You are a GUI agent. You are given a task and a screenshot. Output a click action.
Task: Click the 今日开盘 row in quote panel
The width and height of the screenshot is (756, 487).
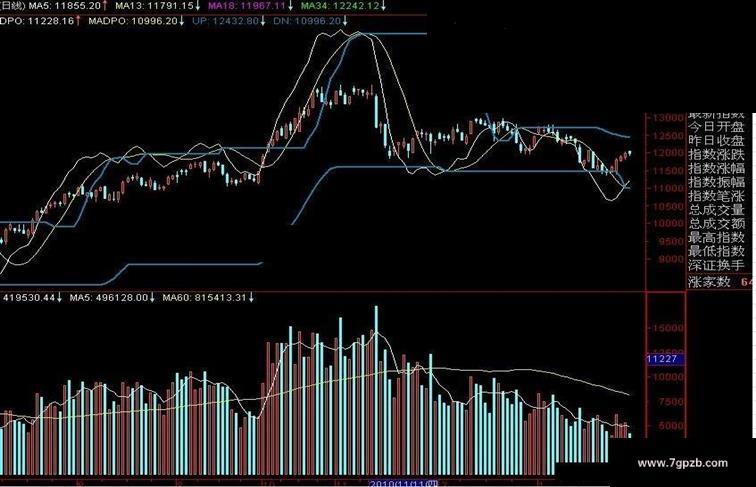tap(716, 127)
